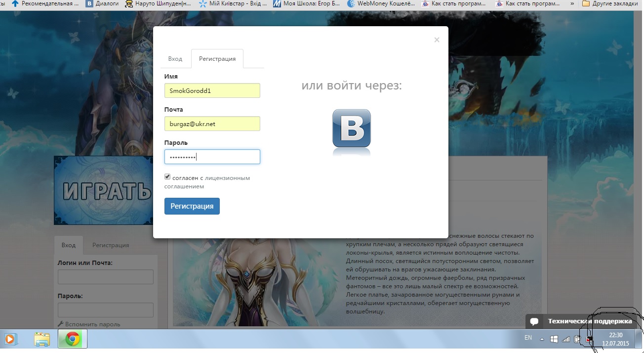The width and height of the screenshot is (644, 353).
Task: Open the Моя Школа bookmark
Action: click(307, 3)
